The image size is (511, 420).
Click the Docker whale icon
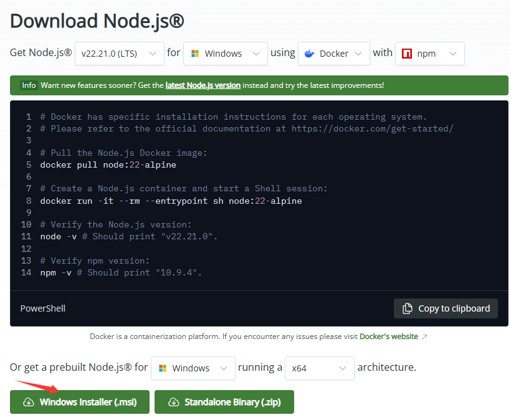[x=308, y=54]
